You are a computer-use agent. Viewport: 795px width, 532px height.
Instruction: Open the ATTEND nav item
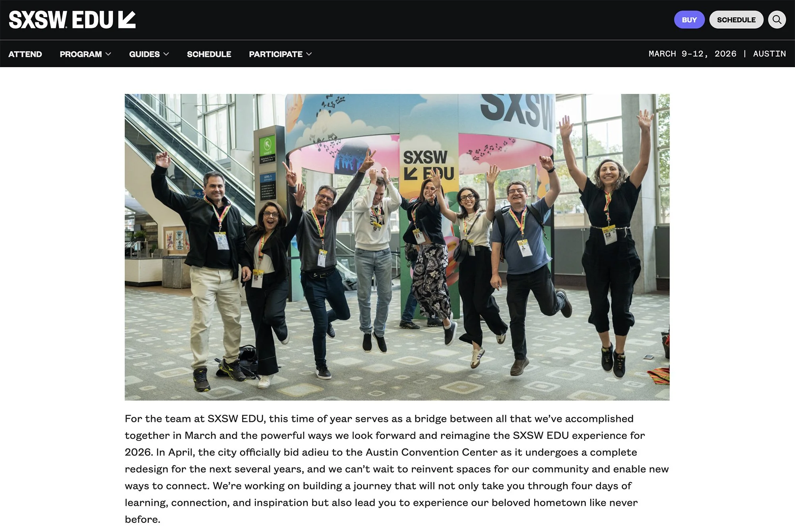pyautogui.click(x=25, y=54)
